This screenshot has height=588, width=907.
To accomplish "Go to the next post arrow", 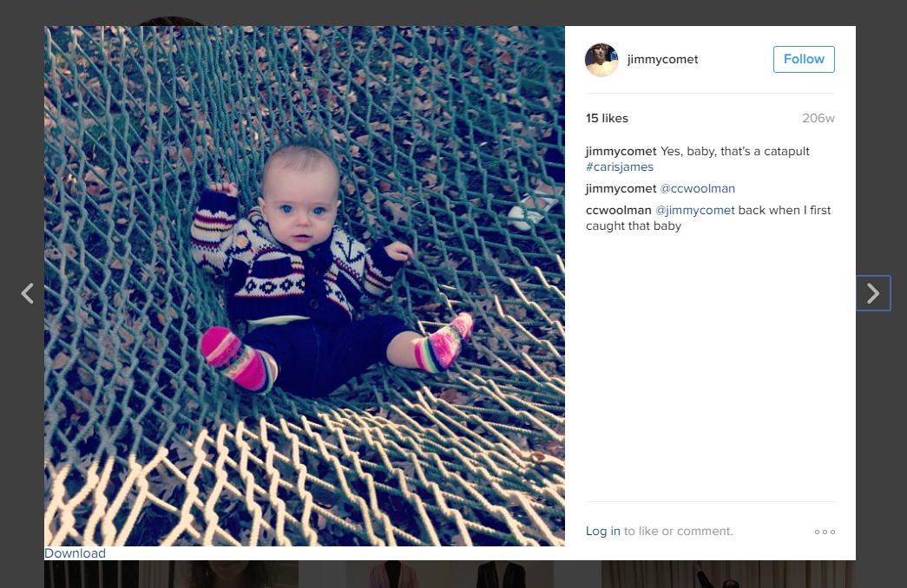I will click(x=873, y=293).
